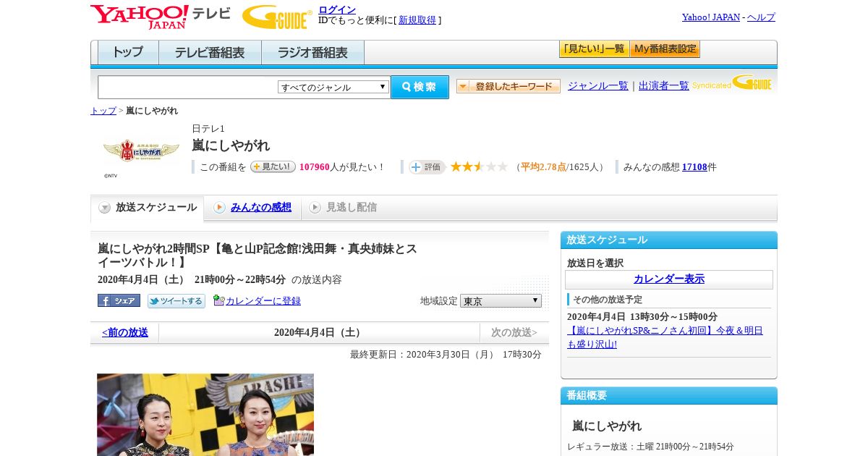Click the 新規取得 link
This screenshot has height=456, width=868.
point(417,20)
